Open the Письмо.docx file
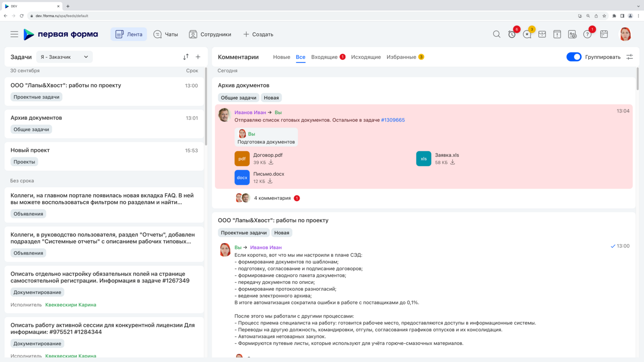 tap(269, 174)
